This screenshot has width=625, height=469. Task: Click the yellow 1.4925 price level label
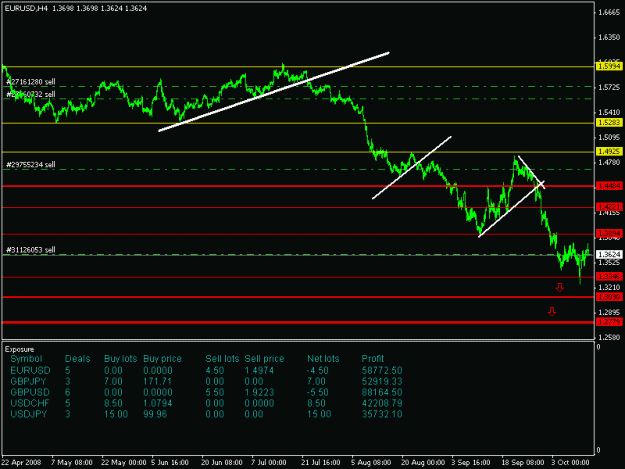609,151
